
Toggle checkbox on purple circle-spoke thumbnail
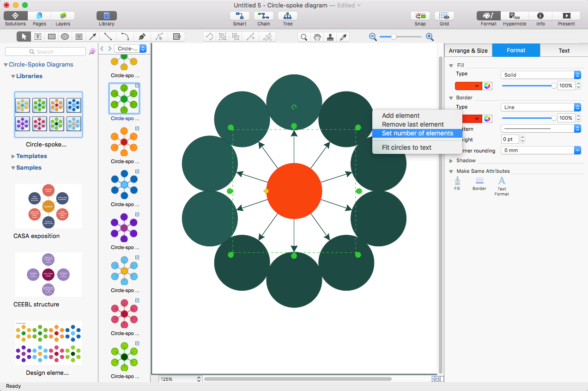137,214
